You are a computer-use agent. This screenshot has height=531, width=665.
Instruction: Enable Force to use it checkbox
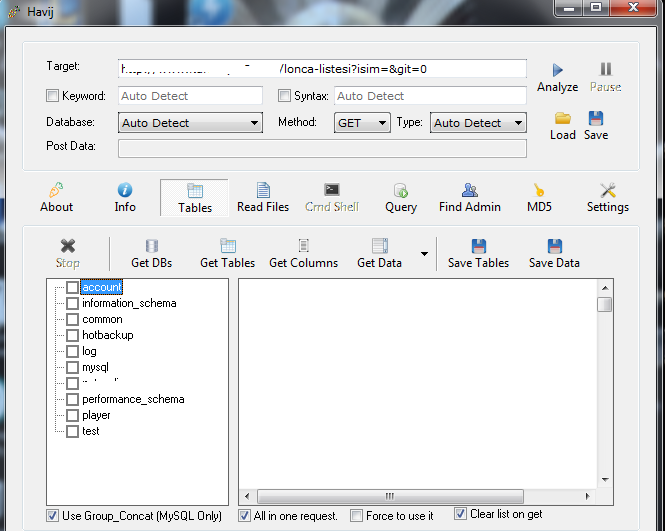(356, 516)
